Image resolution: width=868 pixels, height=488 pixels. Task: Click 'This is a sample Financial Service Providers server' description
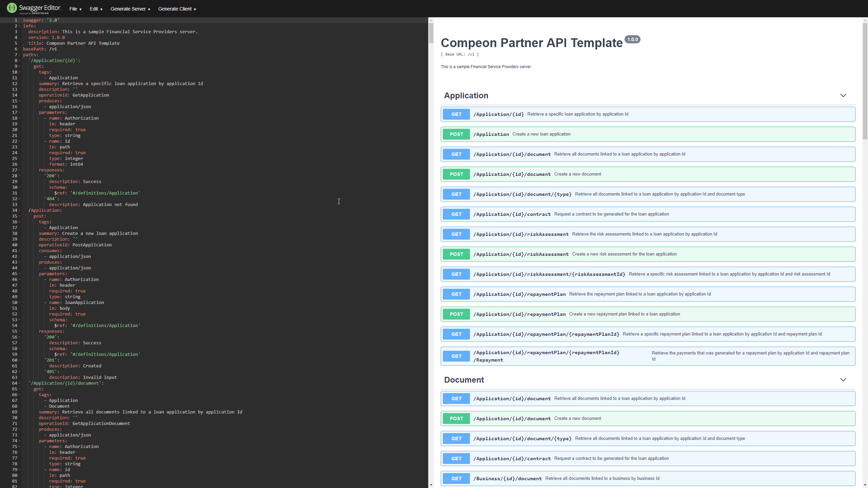tap(486, 67)
